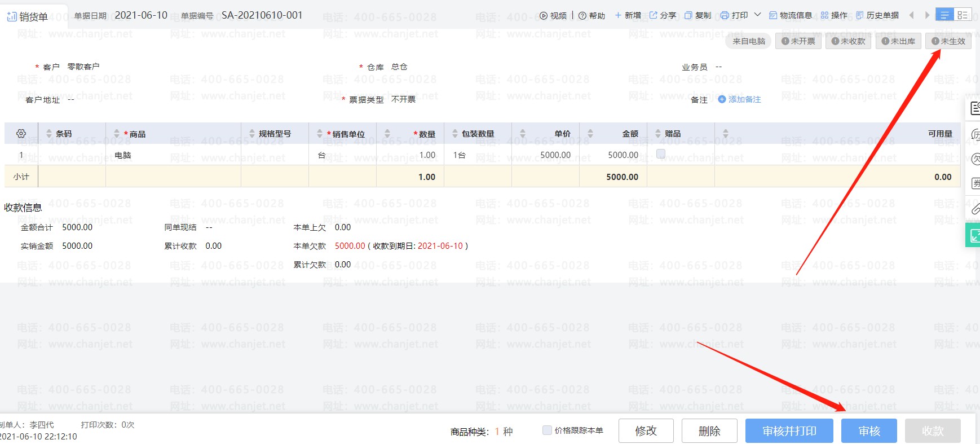
Task: Click the 未开票 status badge
Action: point(798,41)
